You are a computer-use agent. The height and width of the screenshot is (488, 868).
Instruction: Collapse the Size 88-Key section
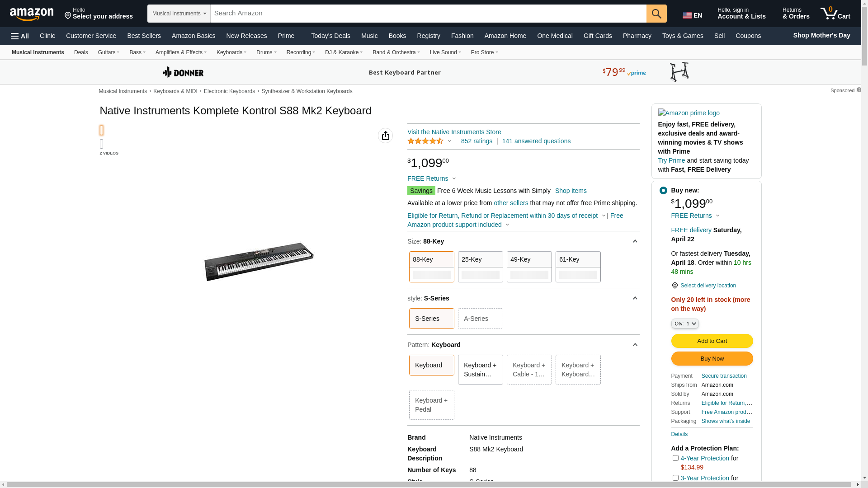[635, 242]
